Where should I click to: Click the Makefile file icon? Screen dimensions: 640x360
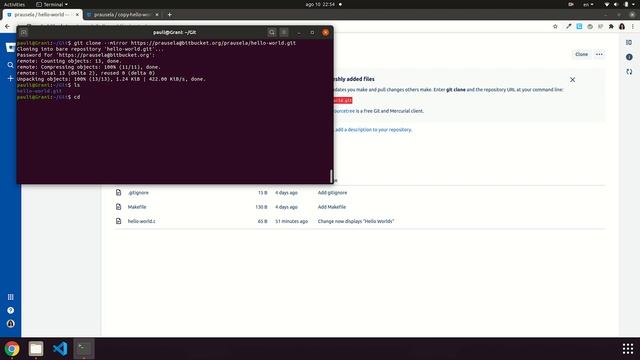coord(118,207)
